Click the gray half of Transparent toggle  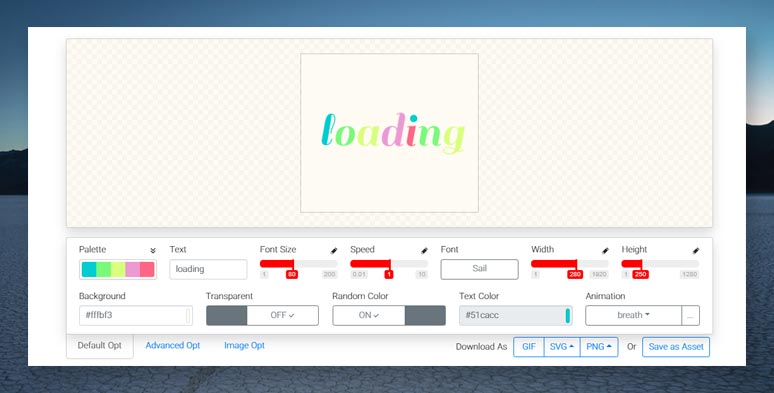(227, 315)
